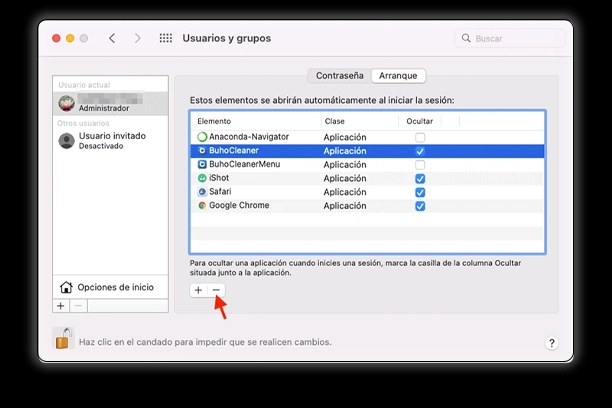Image resolution: width=612 pixels, height=408 pixels.
Task: Click the house icon beside Opciones de inicio
Action: (66, 287)
